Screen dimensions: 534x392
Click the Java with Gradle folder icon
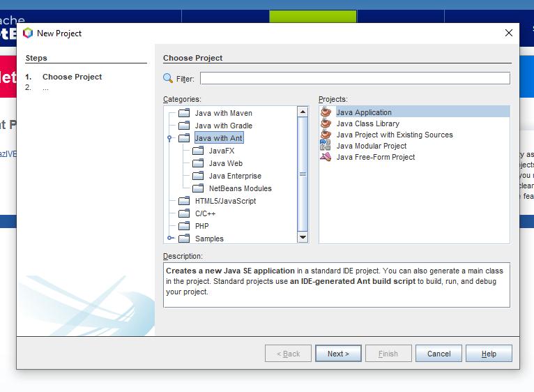coord(184,126)
